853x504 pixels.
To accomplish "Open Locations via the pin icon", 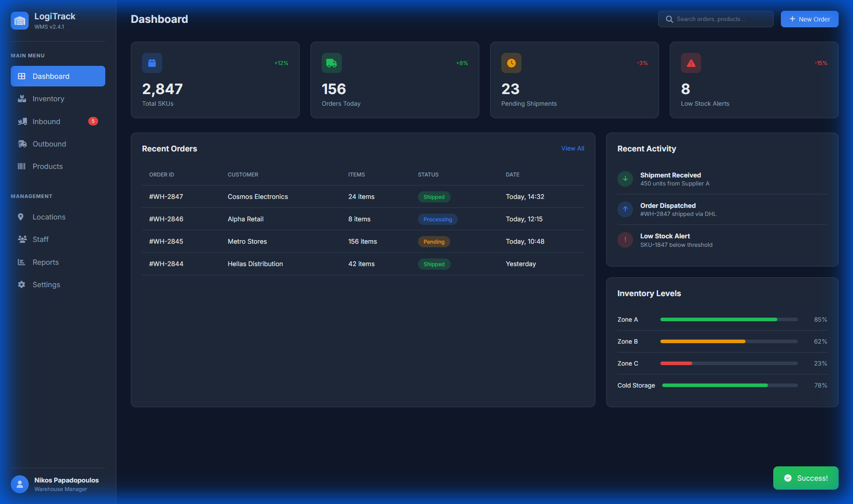I will coord(21,216).
